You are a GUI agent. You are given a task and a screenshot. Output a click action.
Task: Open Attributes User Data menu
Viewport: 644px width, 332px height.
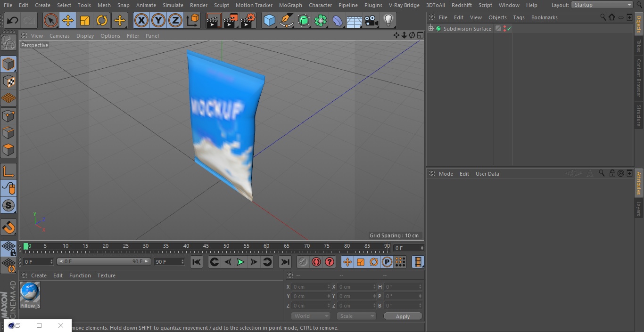click(487, 174)
